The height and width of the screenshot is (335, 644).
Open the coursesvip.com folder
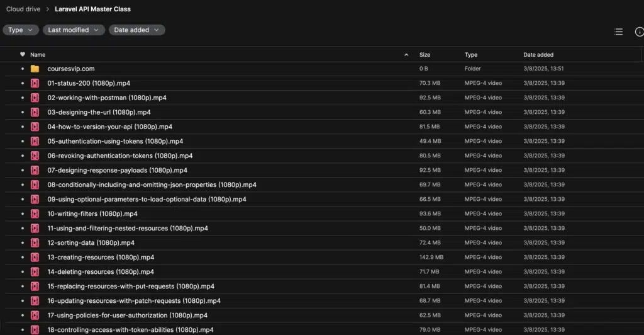coord(71,69)
